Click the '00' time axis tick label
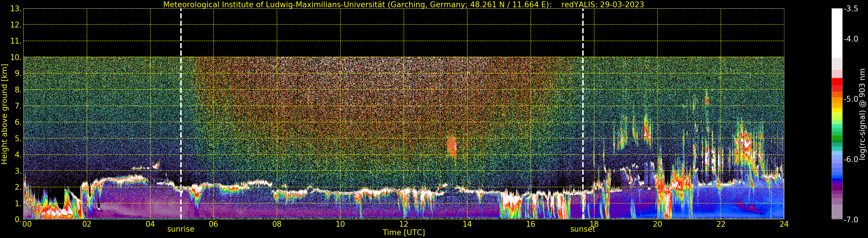The width and height of the screenshot is (868, 238). [x=27, y=224]
